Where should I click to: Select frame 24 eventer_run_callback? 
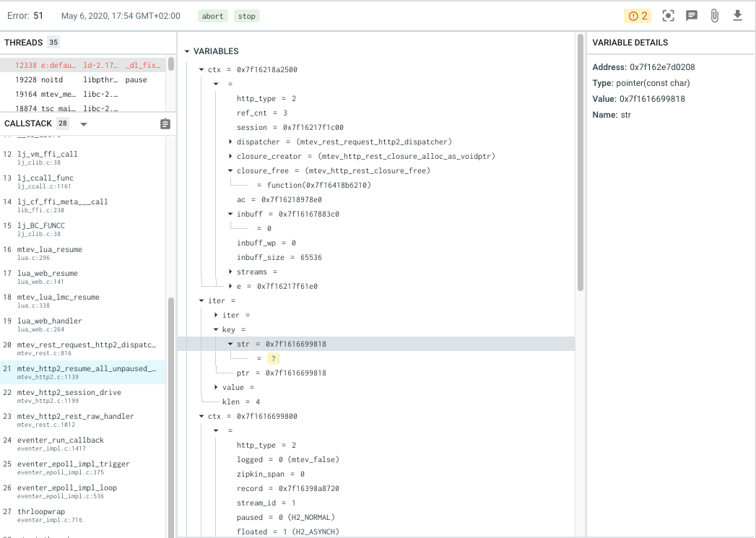coord(83,444)
